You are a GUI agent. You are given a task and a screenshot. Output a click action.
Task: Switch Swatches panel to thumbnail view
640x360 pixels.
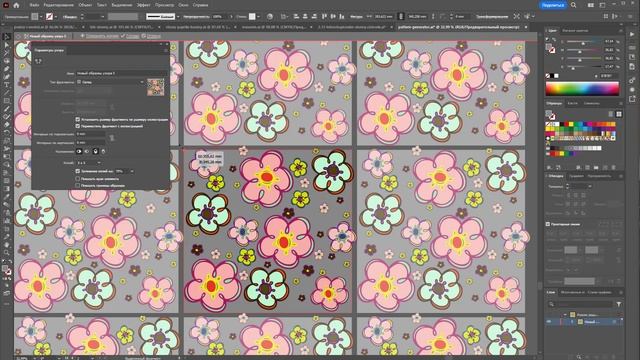[x=619, y=114]
